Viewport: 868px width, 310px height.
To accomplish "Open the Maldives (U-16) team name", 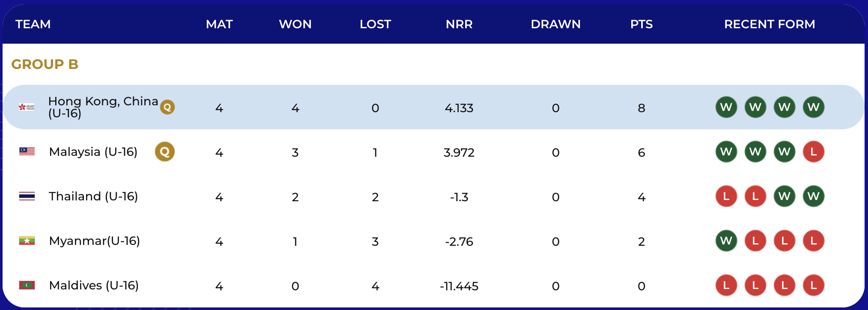I will pos(94,285).
